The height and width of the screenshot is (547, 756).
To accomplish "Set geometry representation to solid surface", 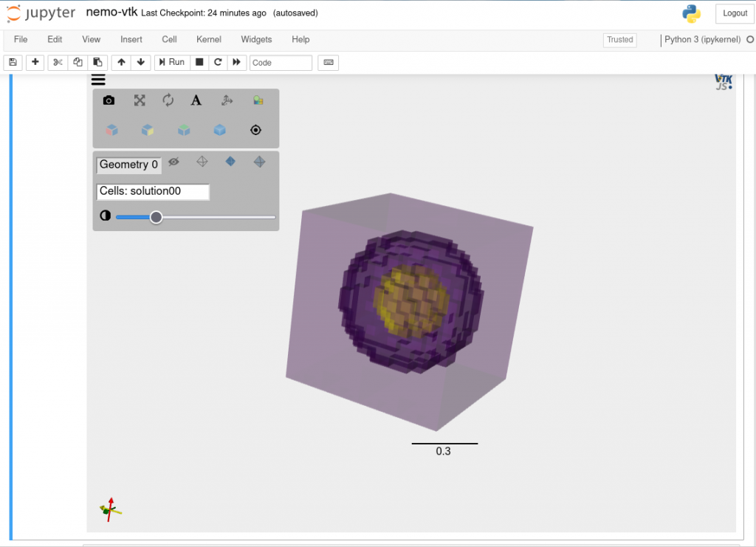I will click(230, 162).
